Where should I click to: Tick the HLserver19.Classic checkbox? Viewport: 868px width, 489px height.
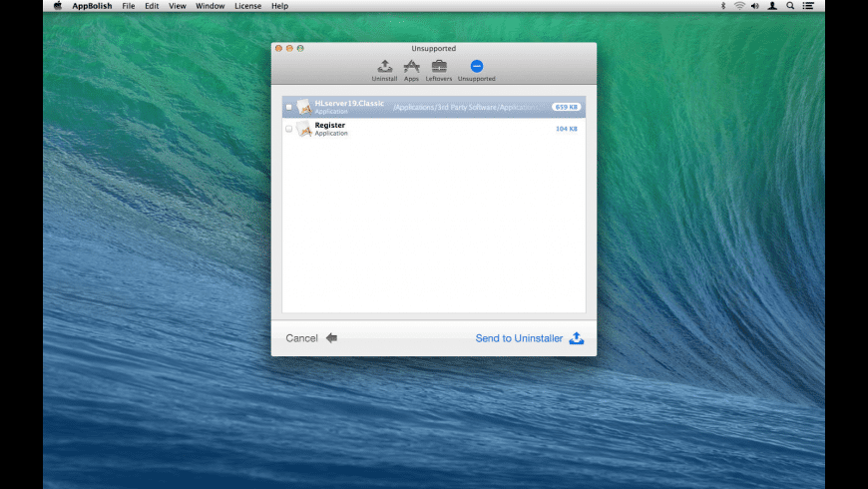[x=289, y=107]
